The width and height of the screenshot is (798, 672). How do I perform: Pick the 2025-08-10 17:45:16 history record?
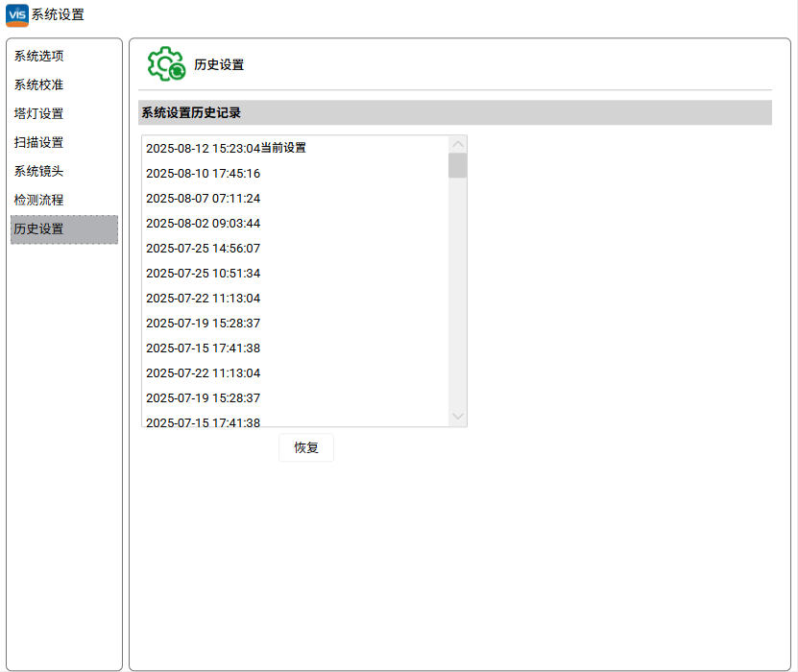(x=203, y=174)
